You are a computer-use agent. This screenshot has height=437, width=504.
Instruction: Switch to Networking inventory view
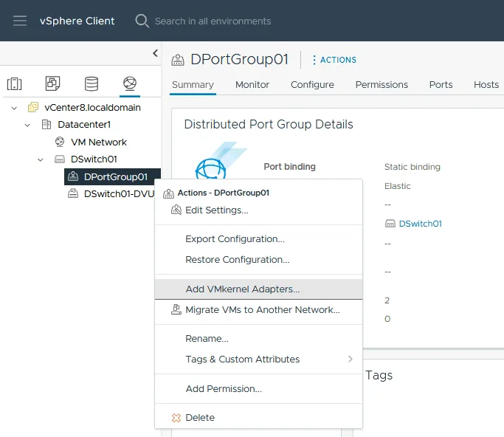130,83
